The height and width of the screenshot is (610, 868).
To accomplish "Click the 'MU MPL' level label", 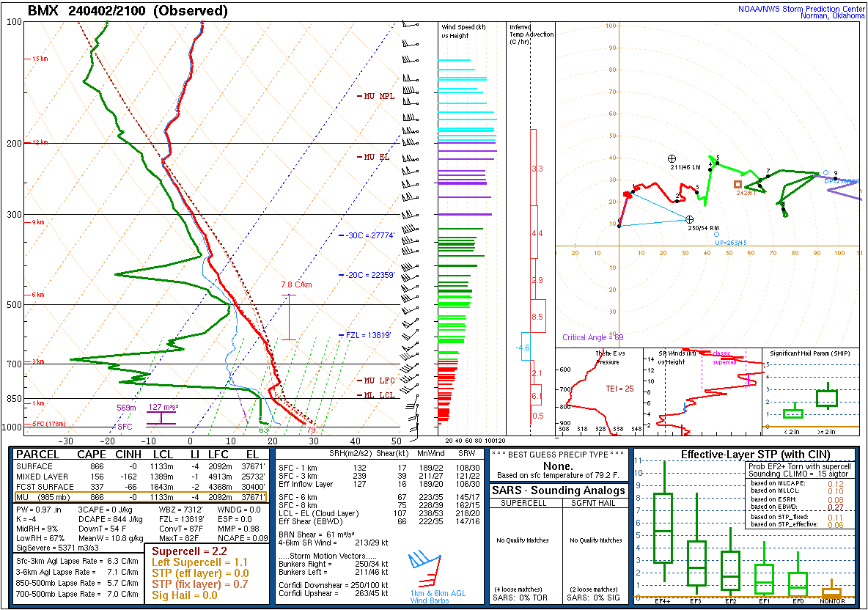I will point(376,96).
